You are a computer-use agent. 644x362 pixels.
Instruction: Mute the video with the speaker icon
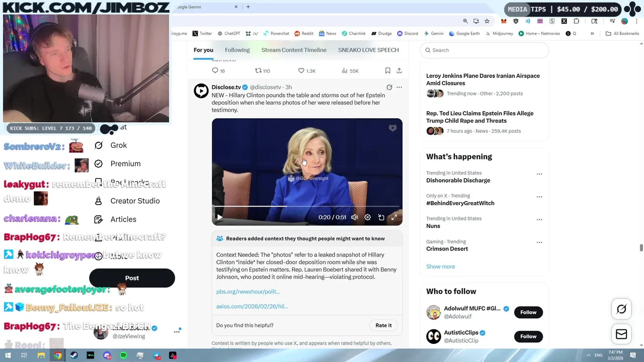tap(354, 217)
